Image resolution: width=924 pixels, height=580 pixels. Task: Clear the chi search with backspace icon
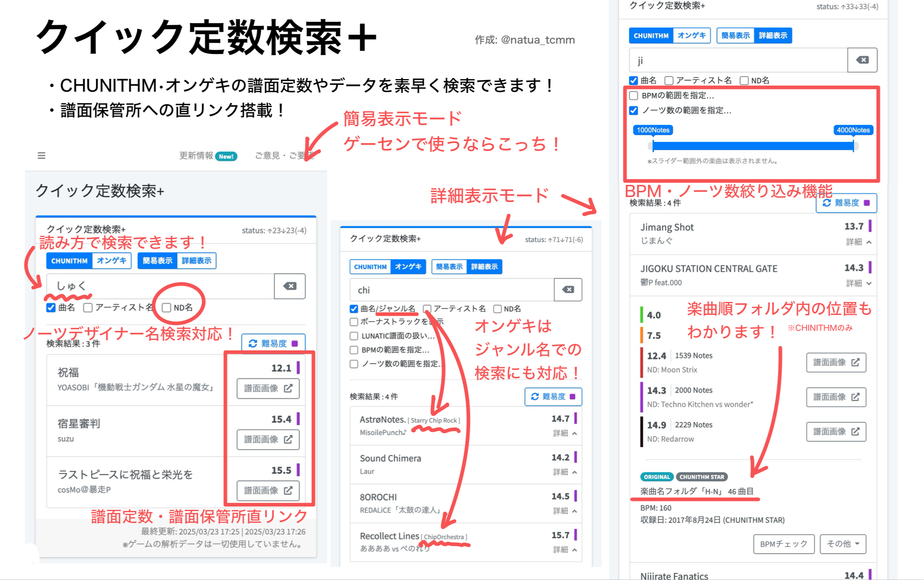(x=568, y=290)
